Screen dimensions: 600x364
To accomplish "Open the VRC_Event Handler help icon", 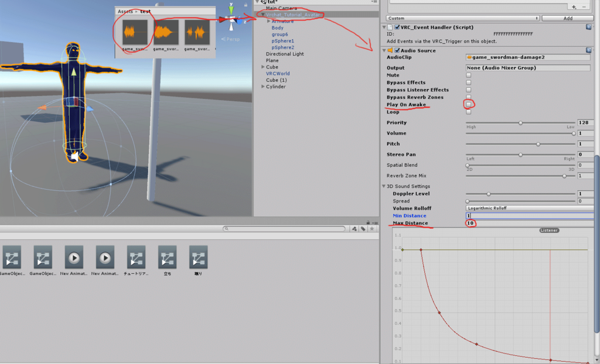I will pos(588,27).
